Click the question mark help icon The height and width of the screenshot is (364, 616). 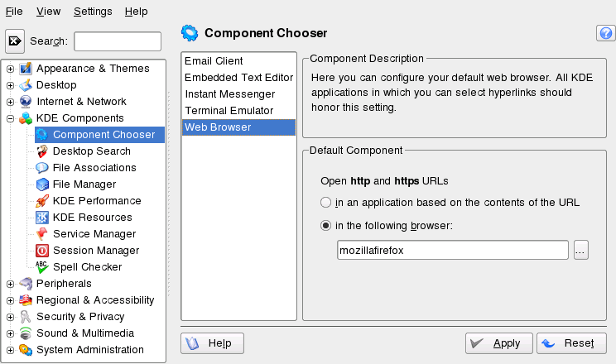(x=604, y=33)
